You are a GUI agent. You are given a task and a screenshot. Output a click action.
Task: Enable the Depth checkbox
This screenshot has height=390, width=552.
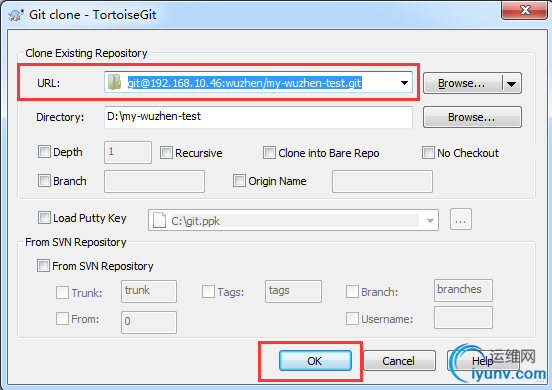[x=44, y=152]
